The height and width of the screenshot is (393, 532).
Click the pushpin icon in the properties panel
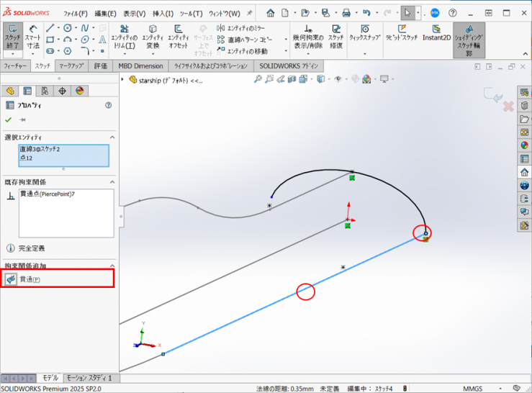pos(22,119)
